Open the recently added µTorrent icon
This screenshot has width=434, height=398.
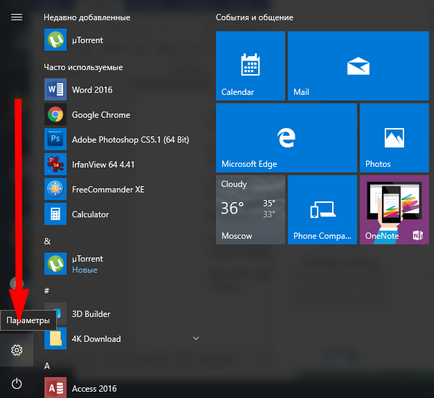[55, 40]
